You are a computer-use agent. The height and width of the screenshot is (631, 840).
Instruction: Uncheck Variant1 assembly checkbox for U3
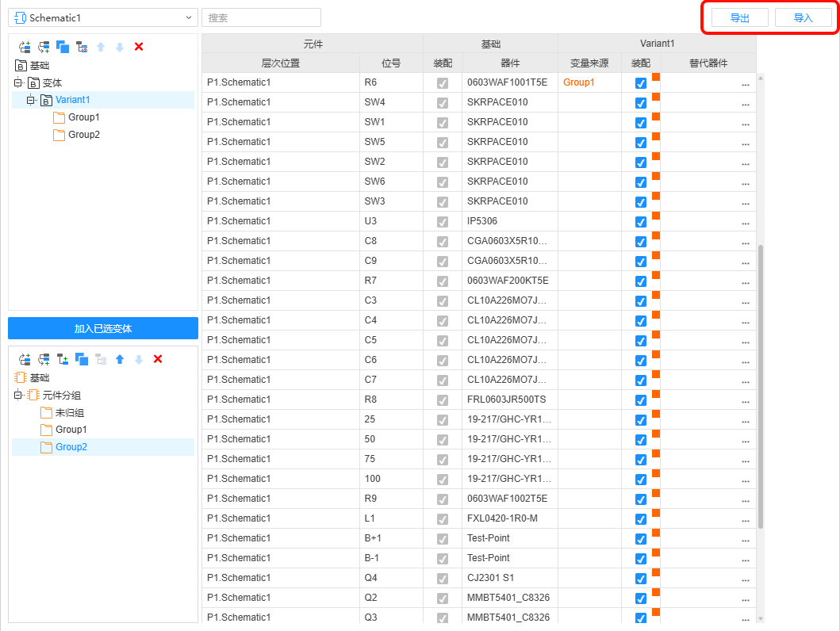pos(641,222)
